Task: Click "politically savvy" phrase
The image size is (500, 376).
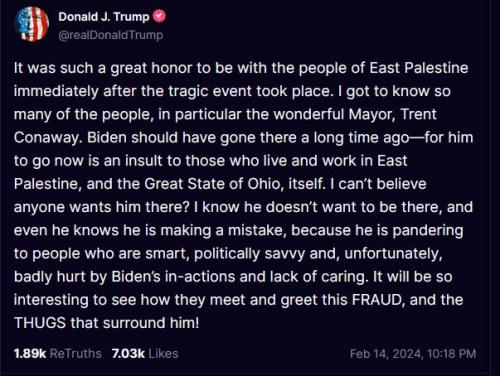Action: tap(249, 254)
